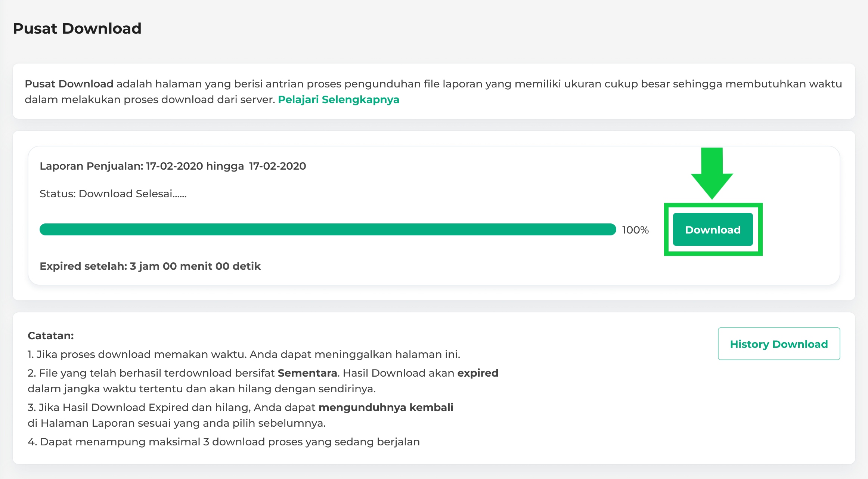Click the bold word Sementara in note 2
The image size is (868, 479).
pos(307,373)
